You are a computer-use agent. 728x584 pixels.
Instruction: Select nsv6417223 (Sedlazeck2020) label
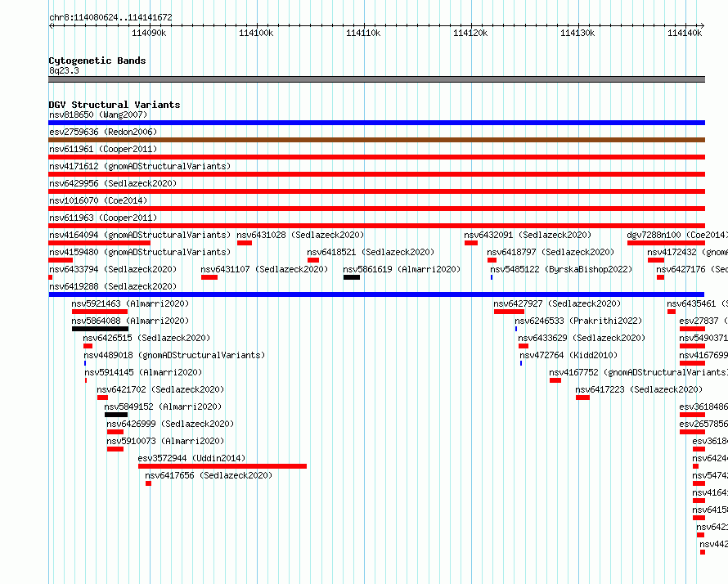point(640,389)
